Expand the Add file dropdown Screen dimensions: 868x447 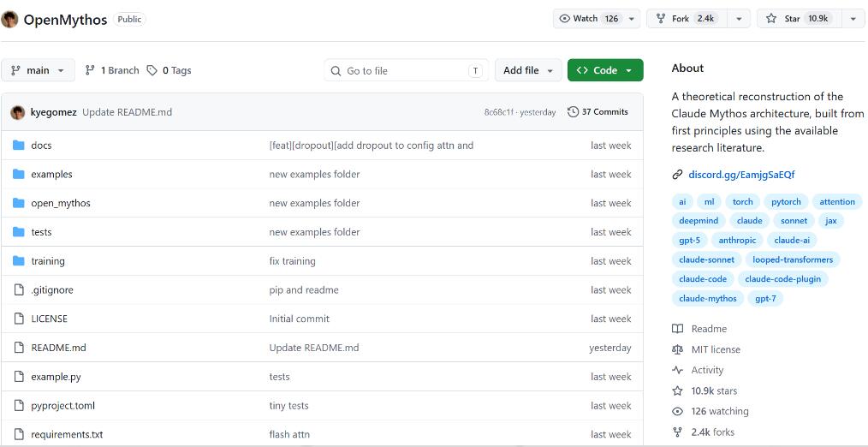click(x=528, y=70)
